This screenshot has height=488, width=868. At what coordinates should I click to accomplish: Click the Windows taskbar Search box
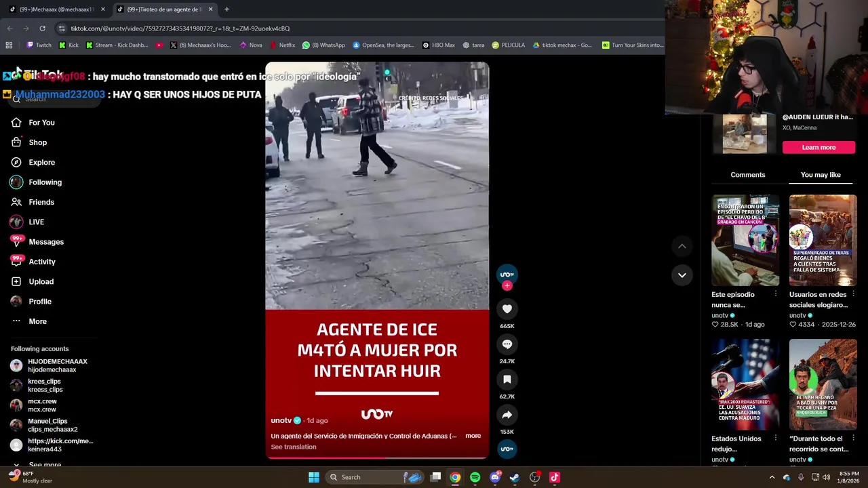[x=374, y=477]
